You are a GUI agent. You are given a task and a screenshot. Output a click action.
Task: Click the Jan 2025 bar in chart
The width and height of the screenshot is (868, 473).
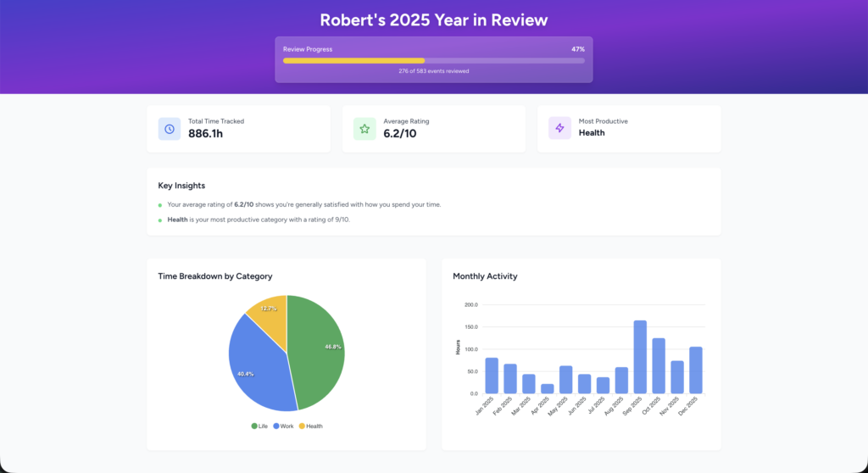click(492, 376)
